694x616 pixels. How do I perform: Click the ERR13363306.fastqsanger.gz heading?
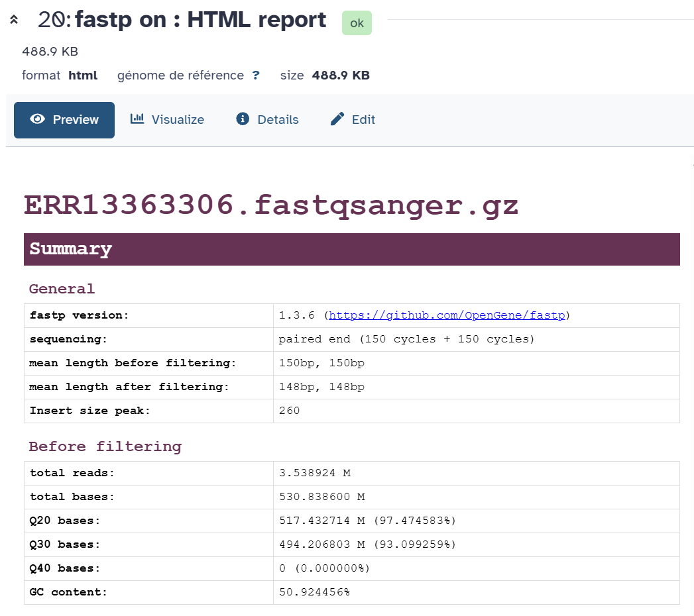pyautogui.click(x=271, y=205)
